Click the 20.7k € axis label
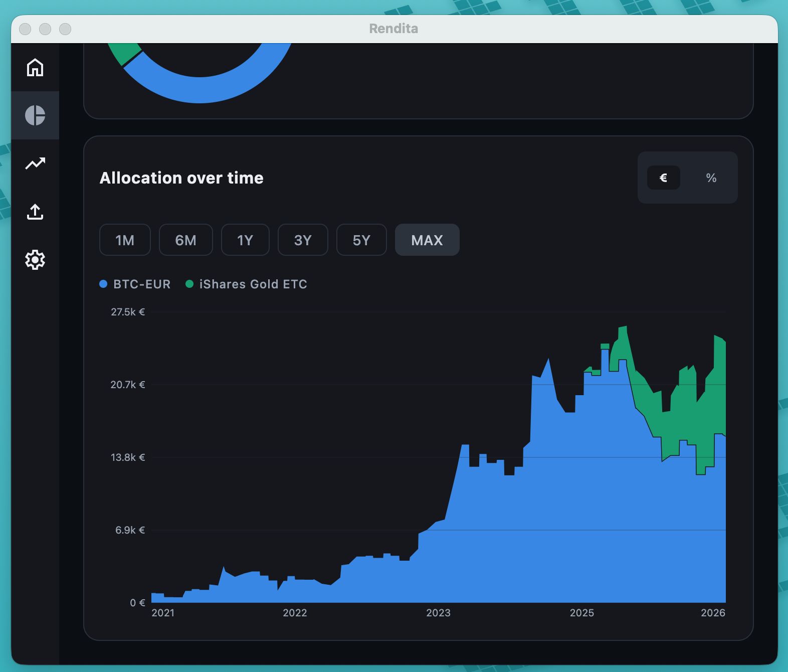Screen dimensions: 788x672 (x=128, y=385)
